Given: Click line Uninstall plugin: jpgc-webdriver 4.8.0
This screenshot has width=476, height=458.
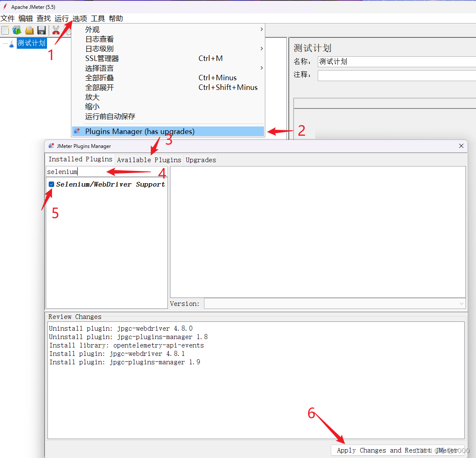Looking at the screenshot, I should pyautogui.click(x=120, y=328).
